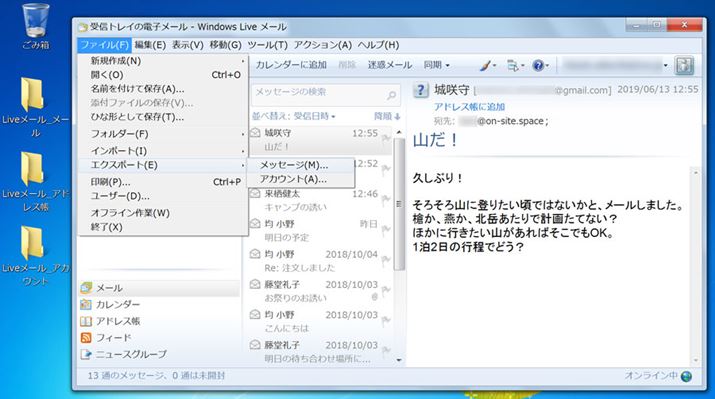Screen dimensions: 715x399
Task: Flag the こんにちは message
Action: tap(386, 321)
